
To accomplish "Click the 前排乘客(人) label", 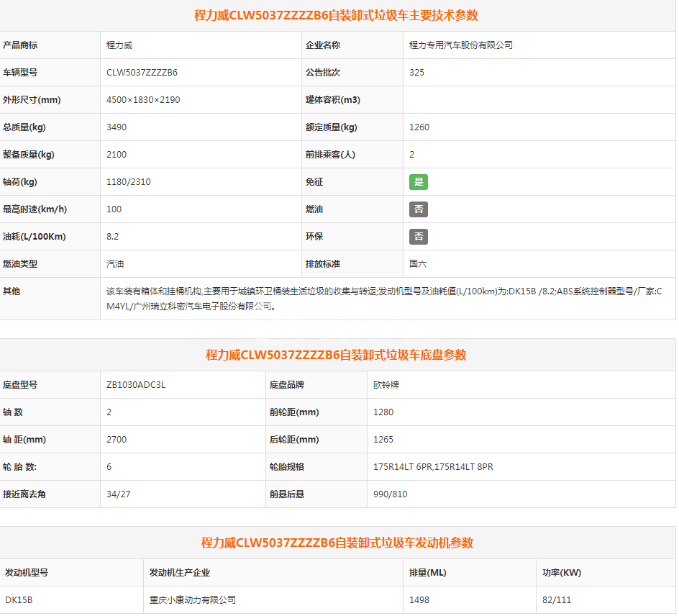I will 330,154.
